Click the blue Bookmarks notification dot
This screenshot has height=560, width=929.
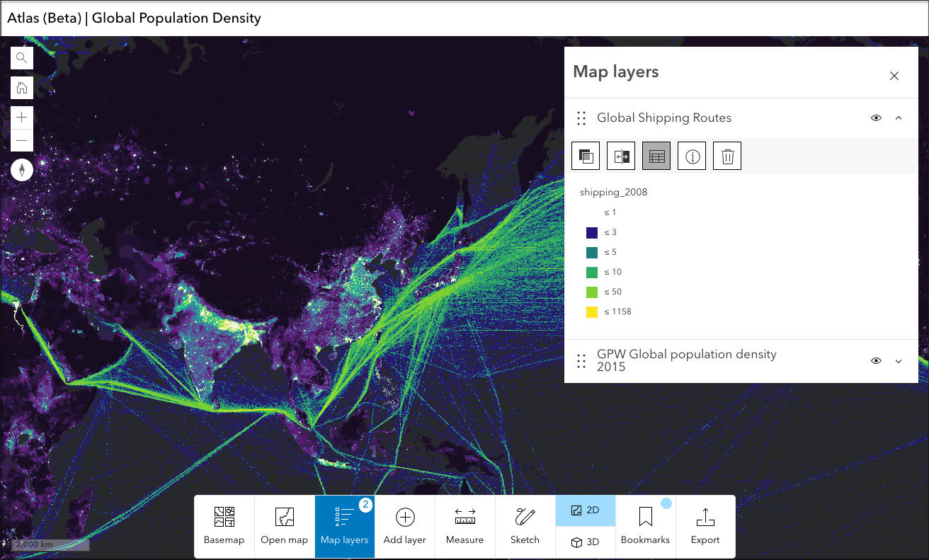point(666,504)
